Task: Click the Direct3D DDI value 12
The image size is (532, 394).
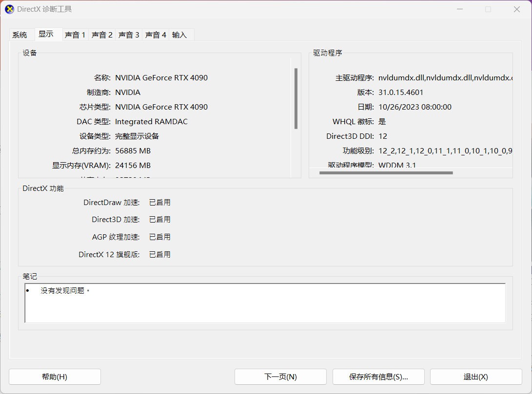Action: pyautogui.click(x=383, y=136)
